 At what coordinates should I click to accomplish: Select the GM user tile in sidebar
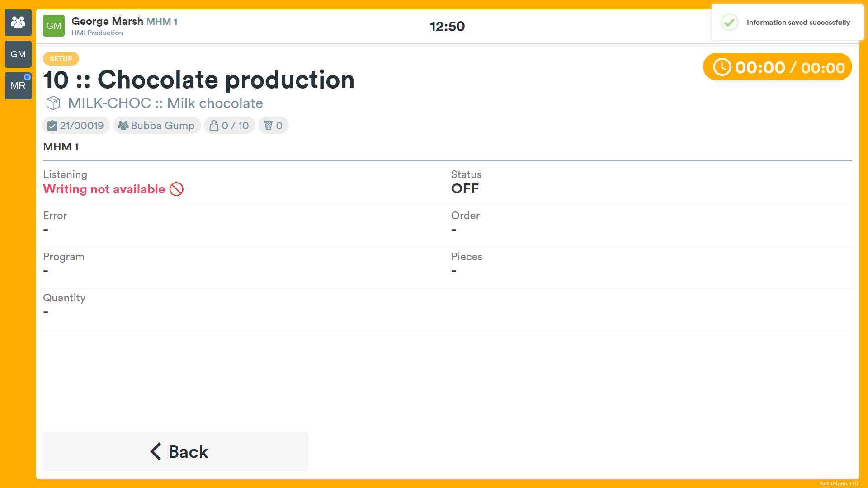[18, 54]
